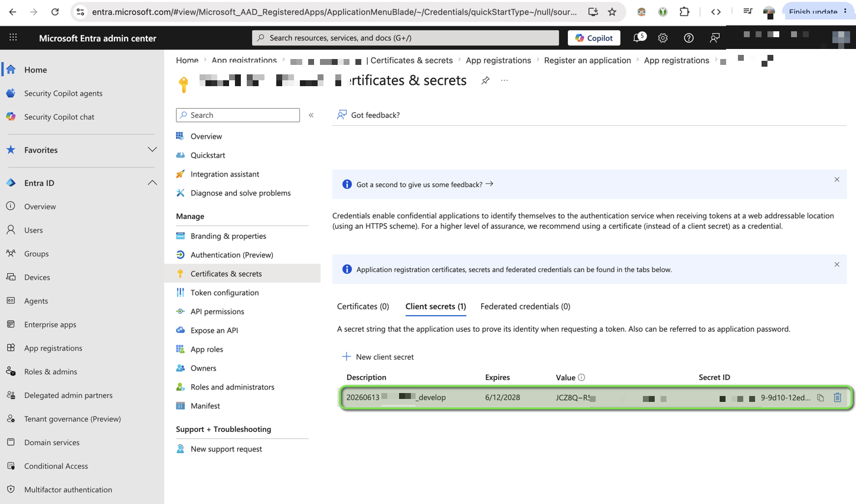
Task: Open Entra ID Overview in sidebar
Action: 40,207
